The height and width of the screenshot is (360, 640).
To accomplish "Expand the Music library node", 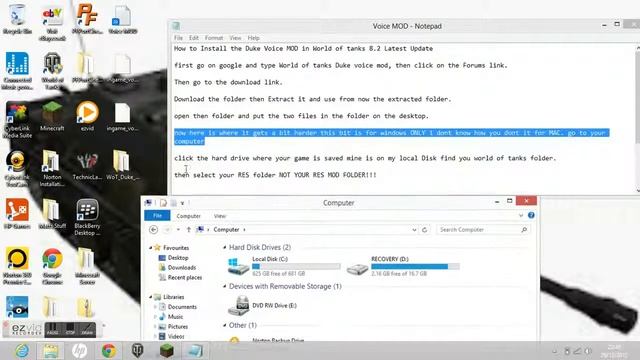I will point(155,317).
